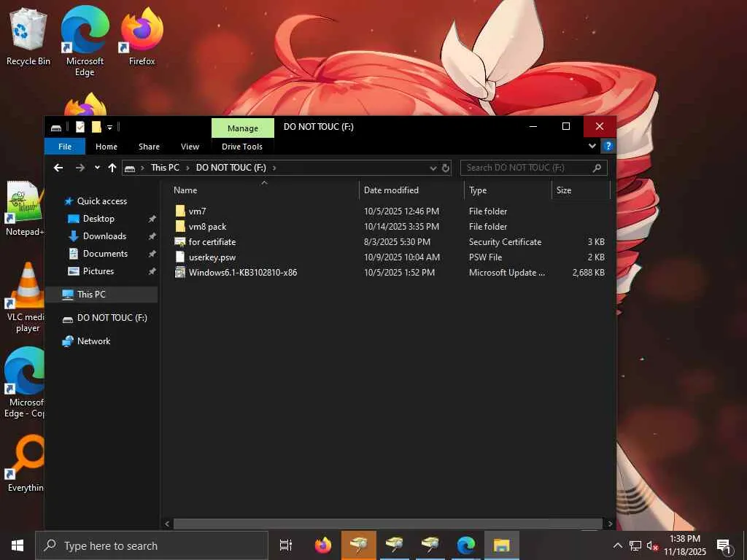Show hidden system tray icons
The width and height of the screenshot is (747, 560).
pos(617,545)
